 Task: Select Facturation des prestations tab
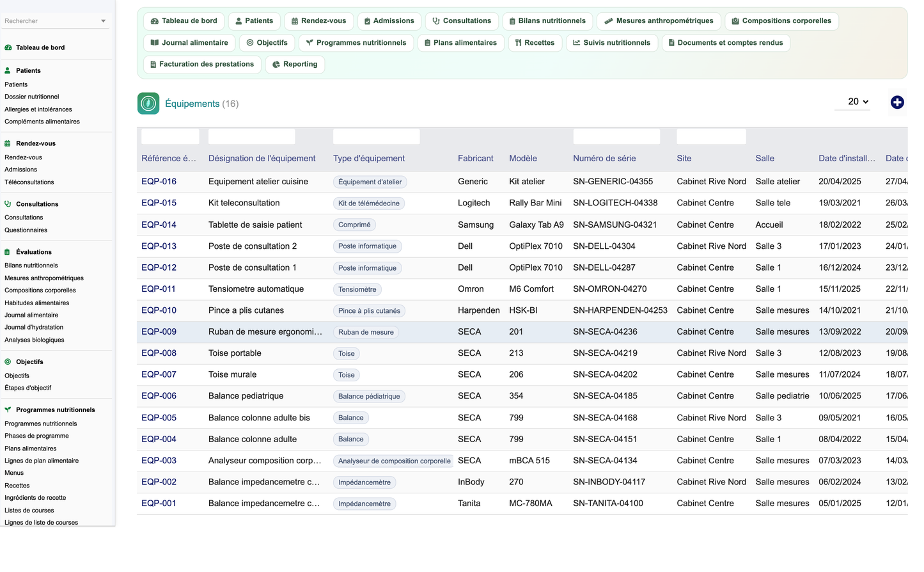pyautogui.click(x=202, y=65)
